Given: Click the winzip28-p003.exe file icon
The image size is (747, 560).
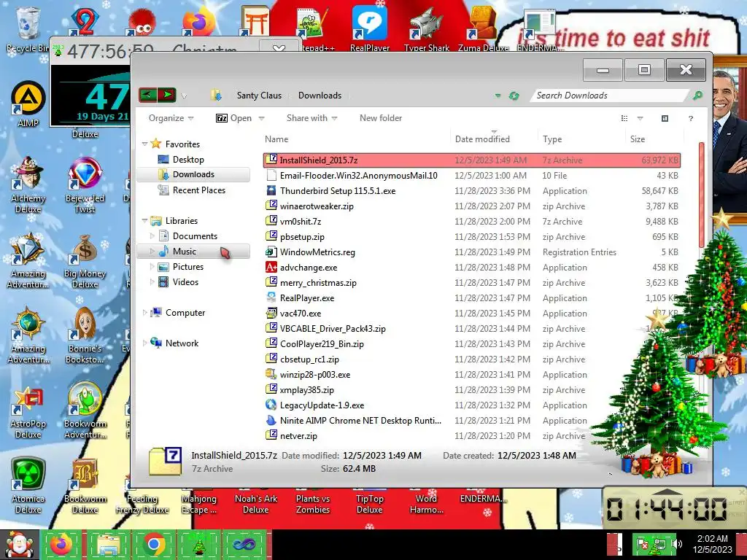Looking at the screenshot, I should click(x=271, y=374).
